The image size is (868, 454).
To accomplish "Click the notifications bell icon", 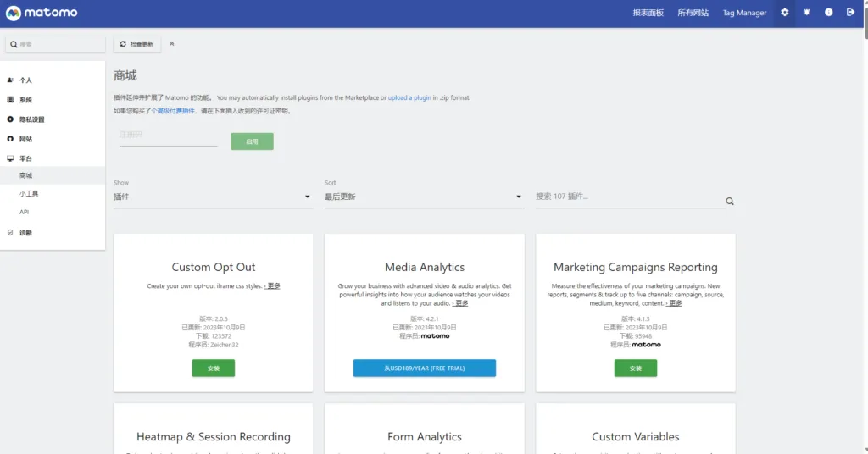I will click(x=806, y=13).
